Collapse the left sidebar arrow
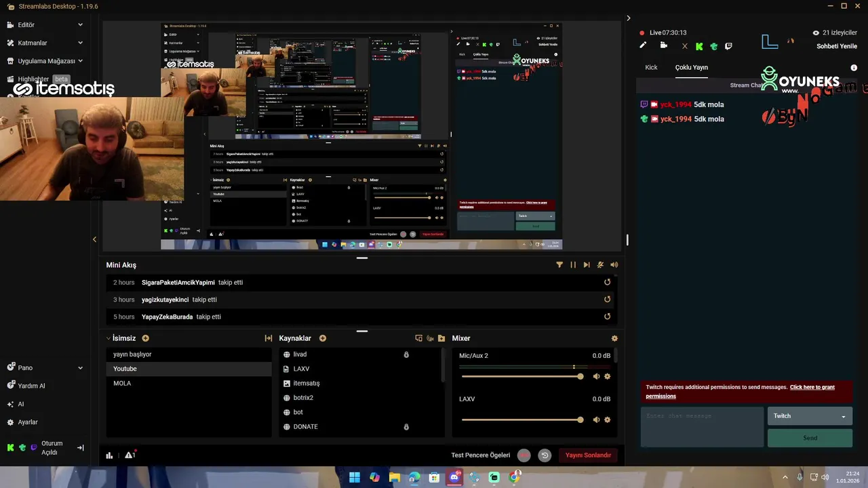Viewport: 868px width, 488px height. point(94,239)
